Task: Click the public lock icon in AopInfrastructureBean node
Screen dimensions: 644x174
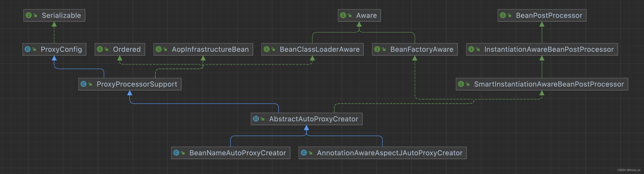Action: 165,49
